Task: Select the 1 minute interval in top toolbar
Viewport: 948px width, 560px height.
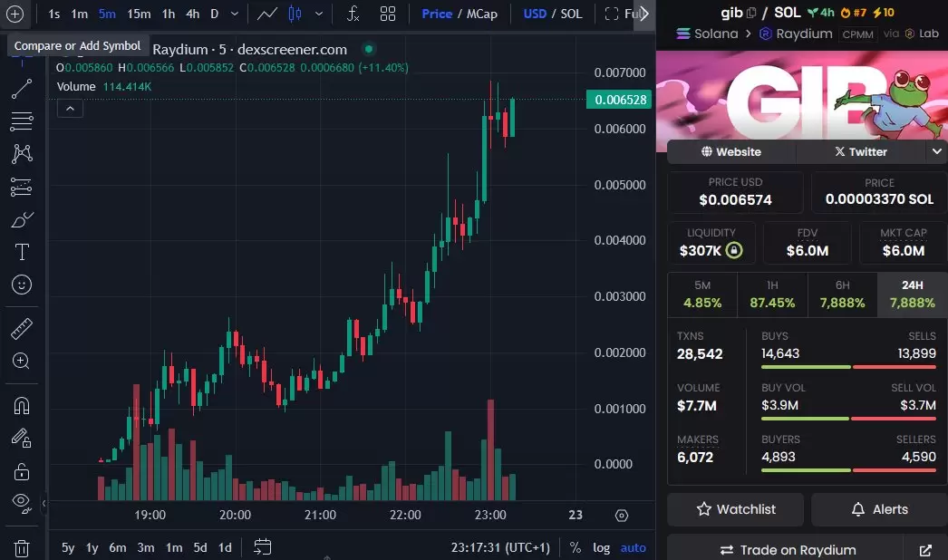Action: pyautogui.click(x=79, y=14)
